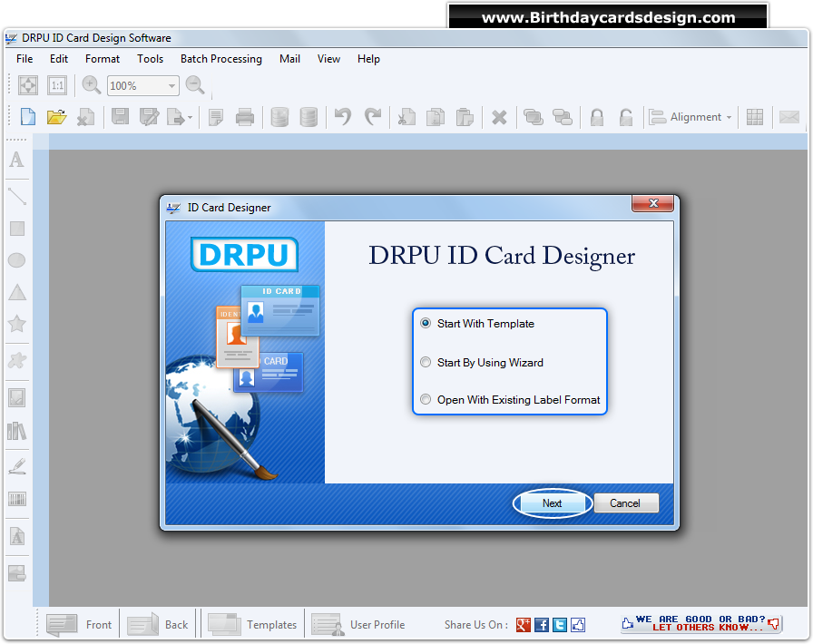
Task: Click the Send to Back layers icon
Action: point(562,117)
